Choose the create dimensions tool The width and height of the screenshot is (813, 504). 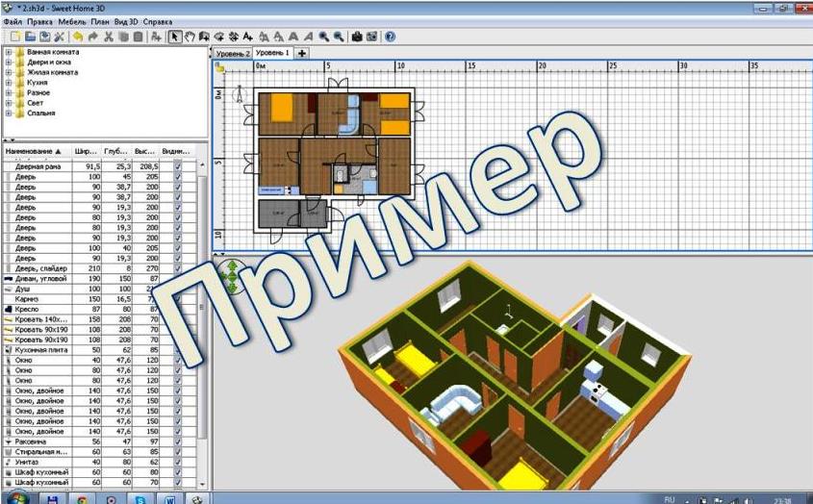tap(234, 37)
